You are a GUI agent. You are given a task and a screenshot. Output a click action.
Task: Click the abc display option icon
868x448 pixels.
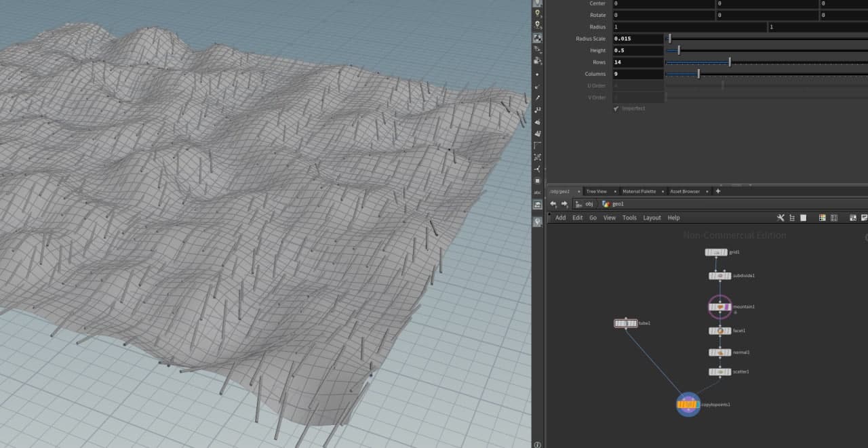pyautogui.click(x=538, y=192)
